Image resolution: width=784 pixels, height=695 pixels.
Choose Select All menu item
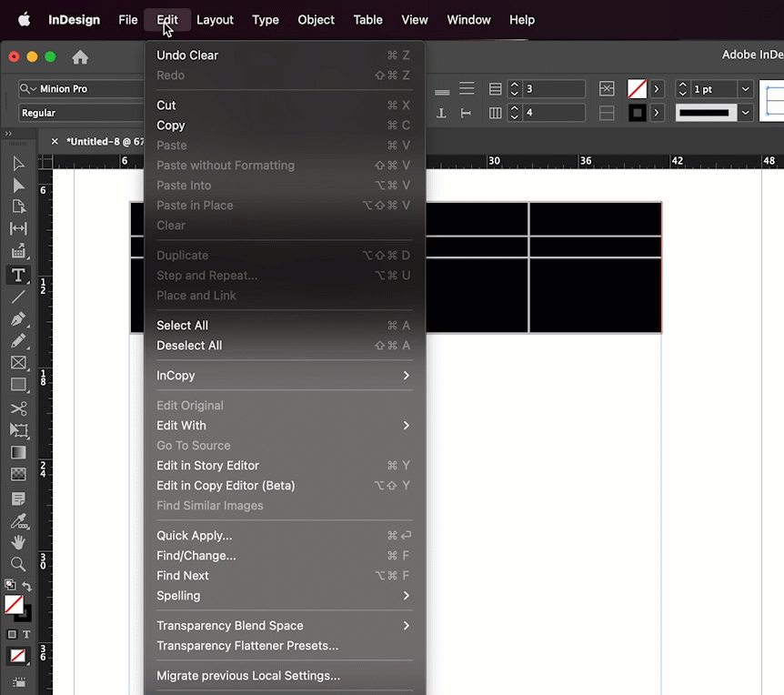284,326
